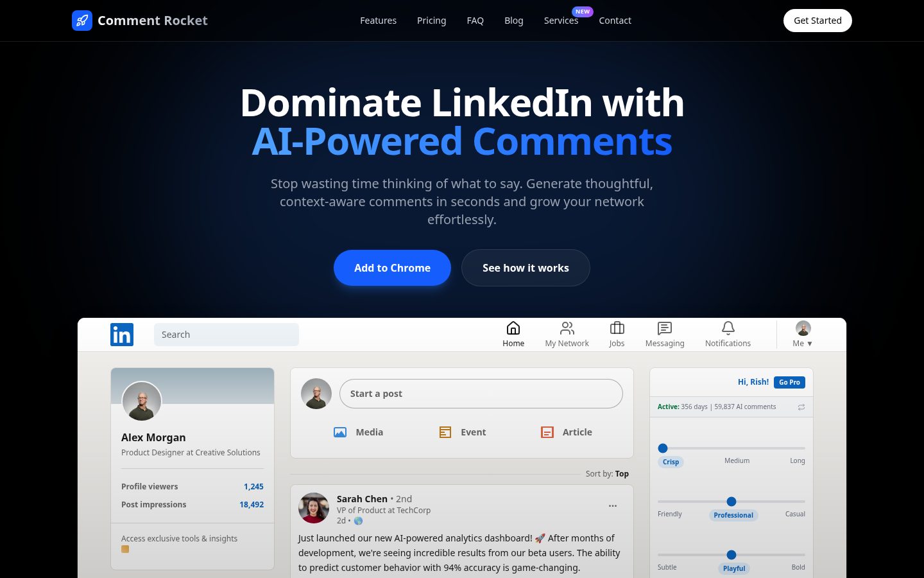Click the Go Pro button
Viewport: 924px width, 578px height.
[x=789, y=382]
